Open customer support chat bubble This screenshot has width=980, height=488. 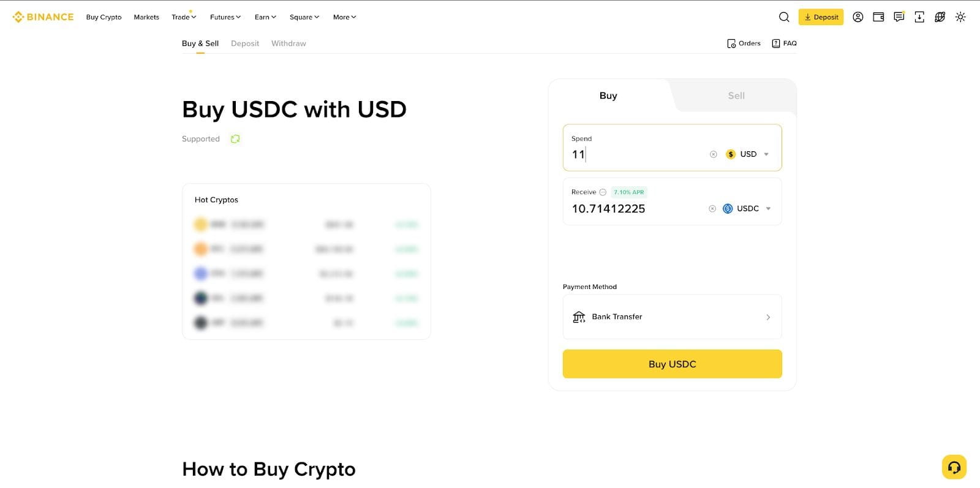click(954, 467)
